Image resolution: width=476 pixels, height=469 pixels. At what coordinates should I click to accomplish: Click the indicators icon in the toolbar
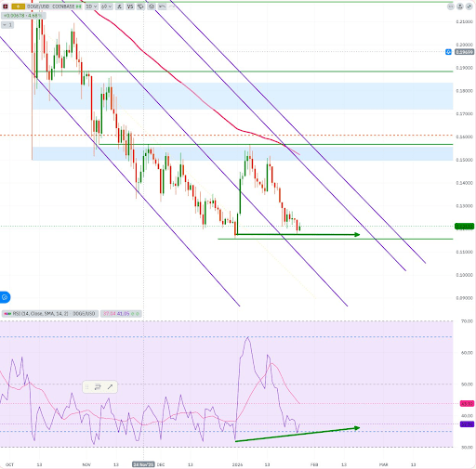(119, 7)
